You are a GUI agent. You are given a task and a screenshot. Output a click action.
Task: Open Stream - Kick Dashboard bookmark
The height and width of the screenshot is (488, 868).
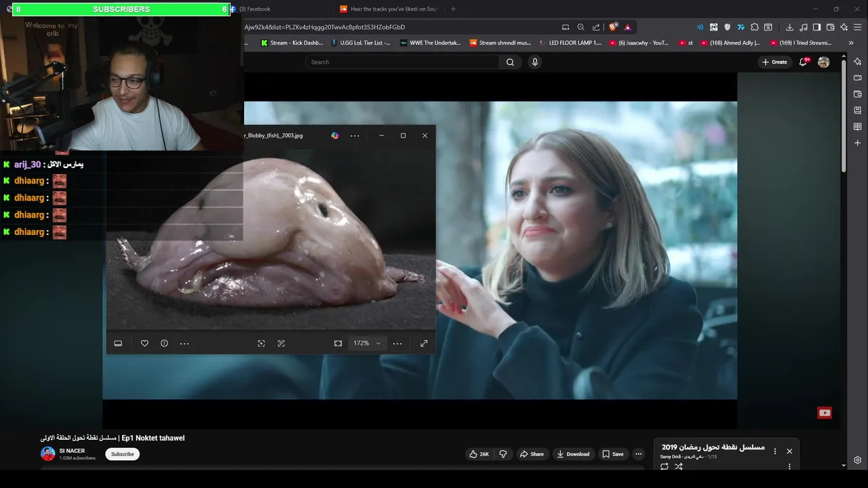click(x=292, y=43)
